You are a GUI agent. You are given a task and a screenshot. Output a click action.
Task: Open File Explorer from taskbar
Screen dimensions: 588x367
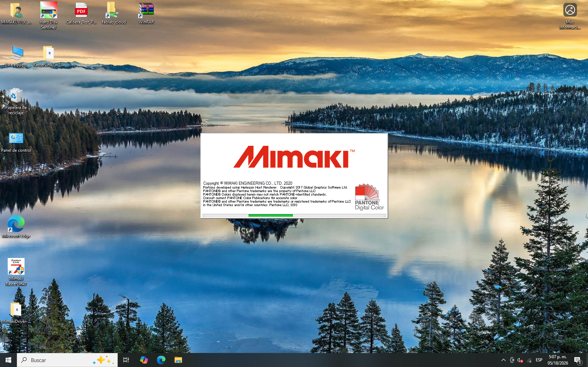(178, 360)
